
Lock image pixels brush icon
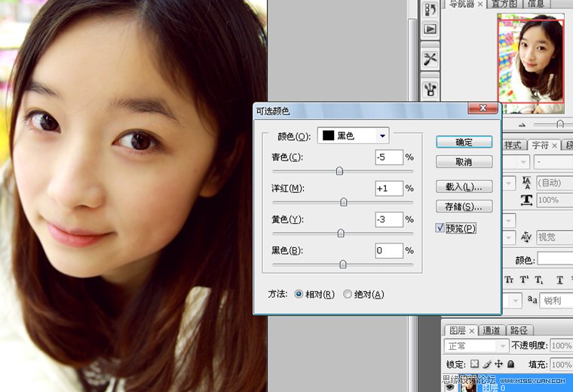(x=487, y=364)
